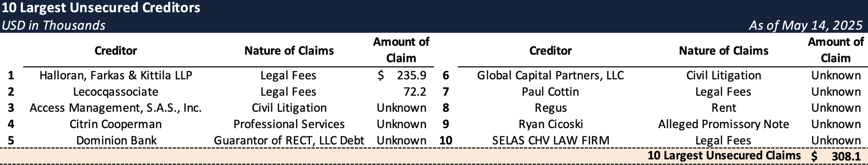Viewport: 868px width, 165px height.
Task: Select the Access Management, S.A.S., Inc. cell
Action: [116, 108]
